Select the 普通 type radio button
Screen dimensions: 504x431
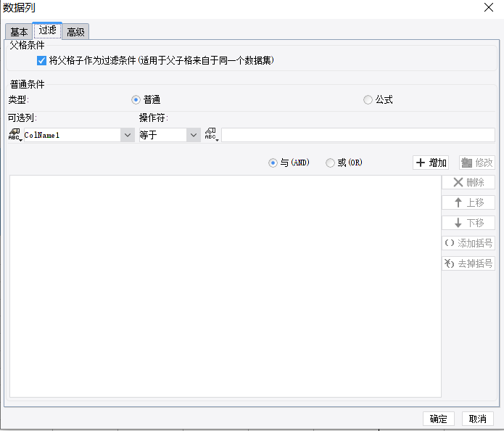click(x=136, y=100)
